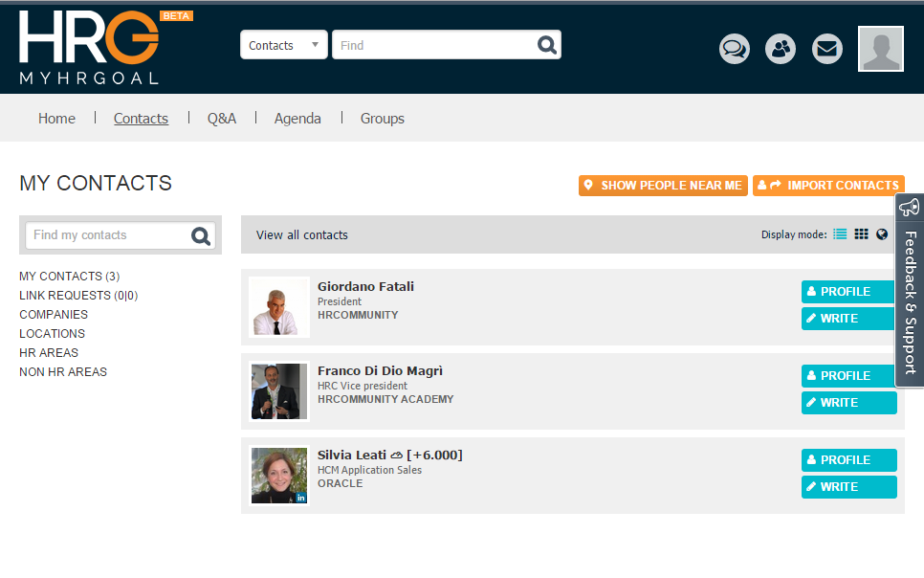Image resolution: width=924 pixels, height=578 pixels.
Task: Open the Contacts search-type dropdown
Action: pyautogui.click(x=283, y=45)
